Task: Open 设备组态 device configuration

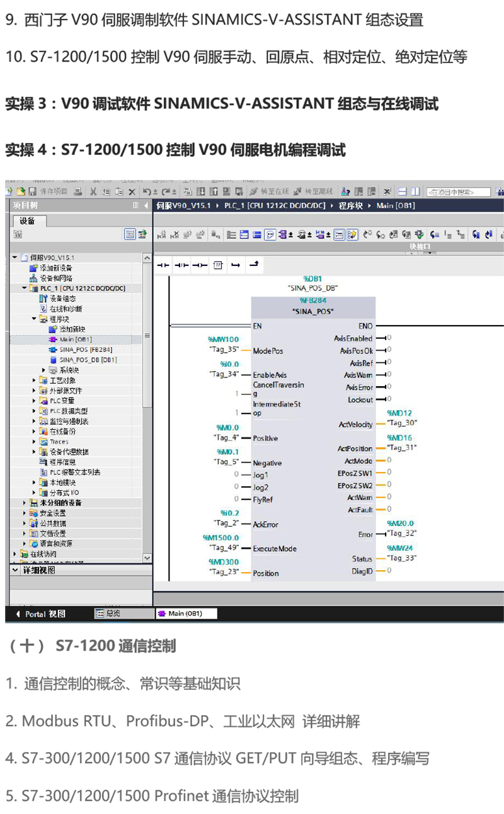Action: tap(57, 299)
